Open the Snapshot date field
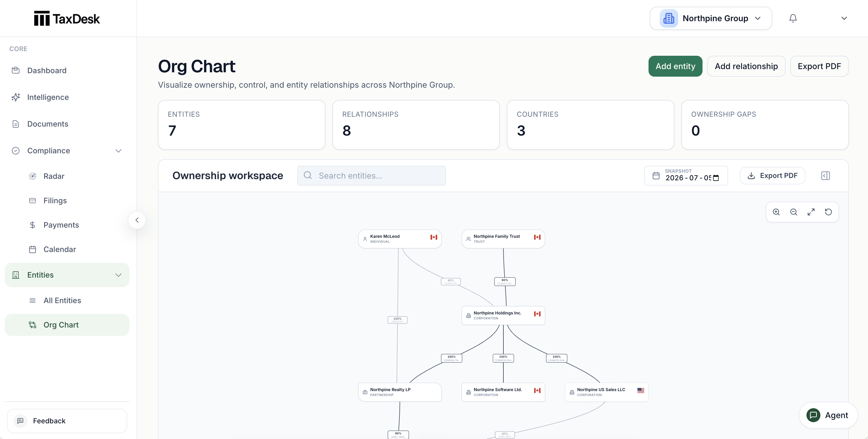Image resolution: width=868 pixels, height=439 pixels. click(x=686, y=176)
